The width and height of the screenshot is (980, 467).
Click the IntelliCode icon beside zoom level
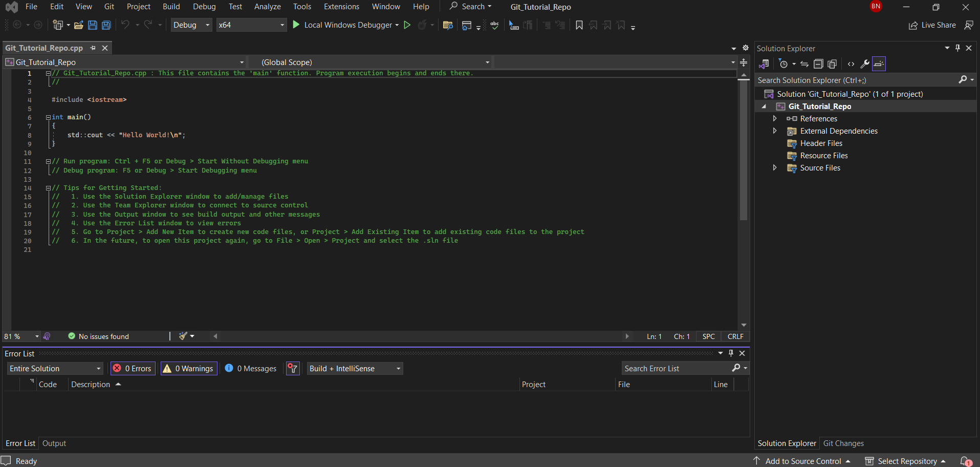tap(47, 336)
